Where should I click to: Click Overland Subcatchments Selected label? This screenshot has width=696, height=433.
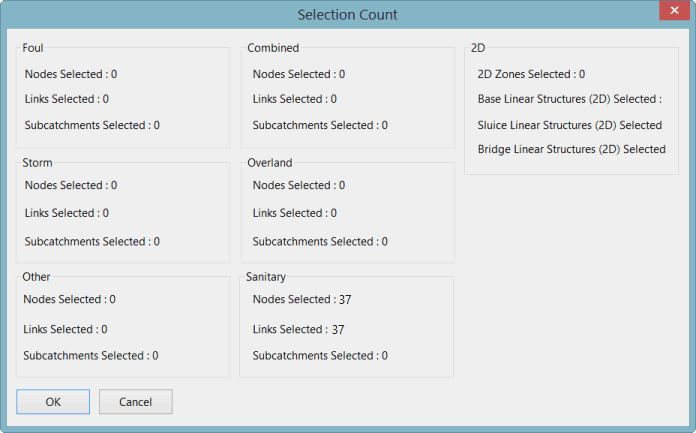[x=320, y=241]
